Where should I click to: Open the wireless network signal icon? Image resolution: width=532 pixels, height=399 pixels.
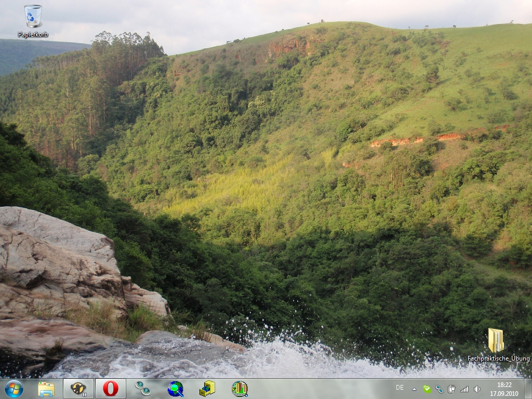[464, 389]
